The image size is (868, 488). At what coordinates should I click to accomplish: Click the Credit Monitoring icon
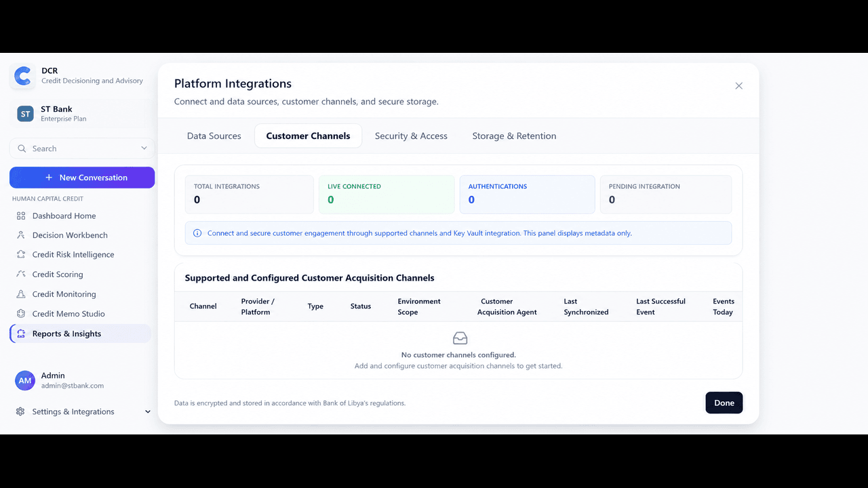pos(21,294)
